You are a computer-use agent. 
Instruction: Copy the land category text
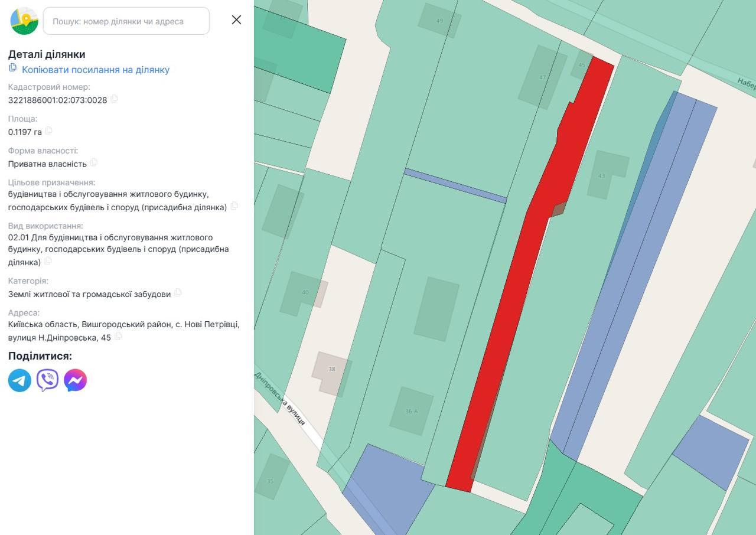[178, 293]
